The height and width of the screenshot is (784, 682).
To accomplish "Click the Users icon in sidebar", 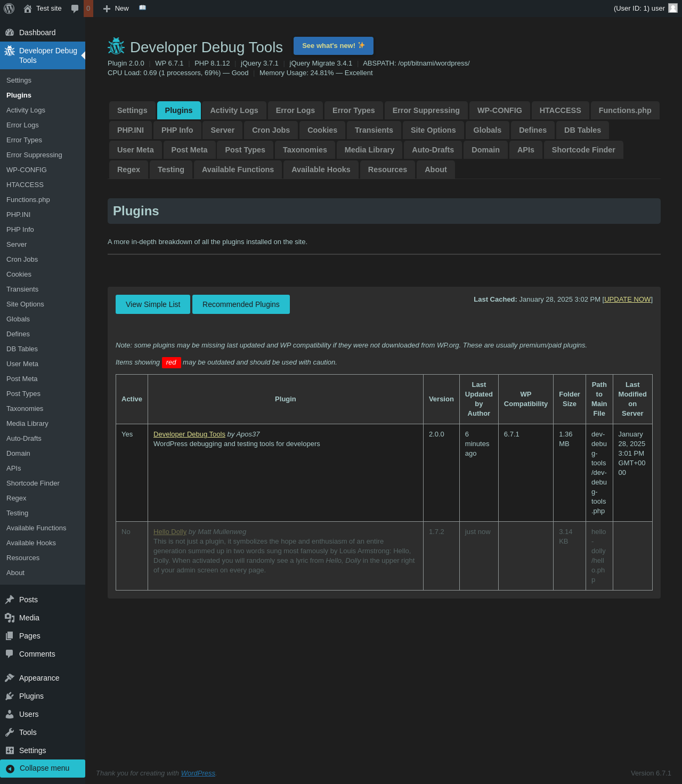I will 10,714.
